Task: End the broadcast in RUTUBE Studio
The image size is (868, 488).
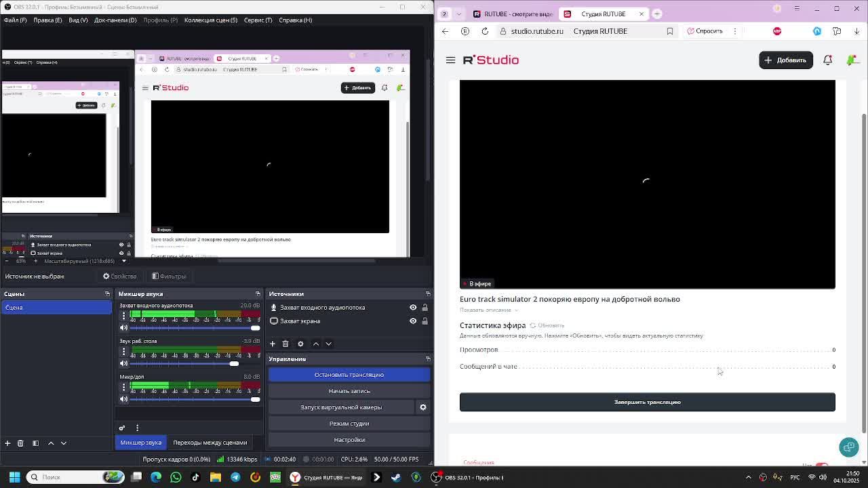Action: (648, 402)
